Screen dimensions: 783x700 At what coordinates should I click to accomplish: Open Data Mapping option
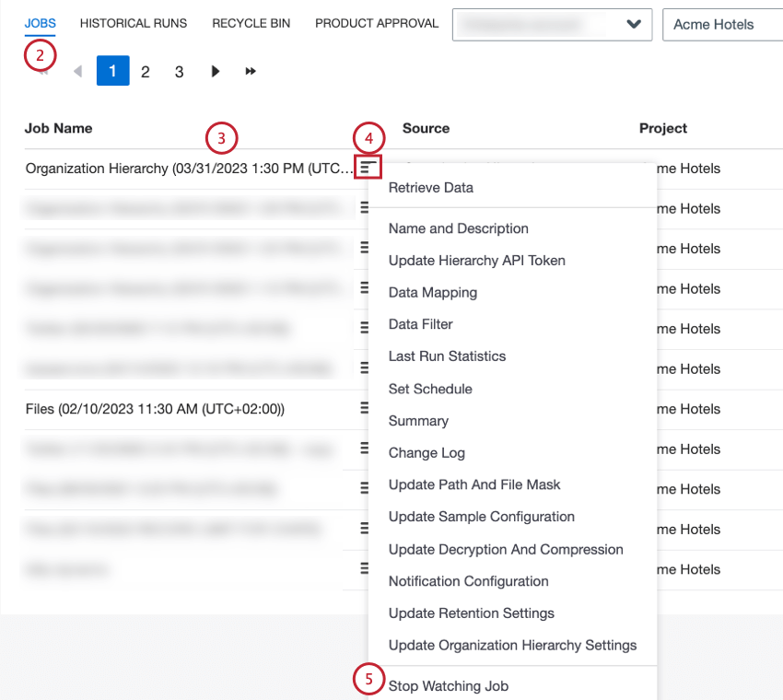point(433,293)
